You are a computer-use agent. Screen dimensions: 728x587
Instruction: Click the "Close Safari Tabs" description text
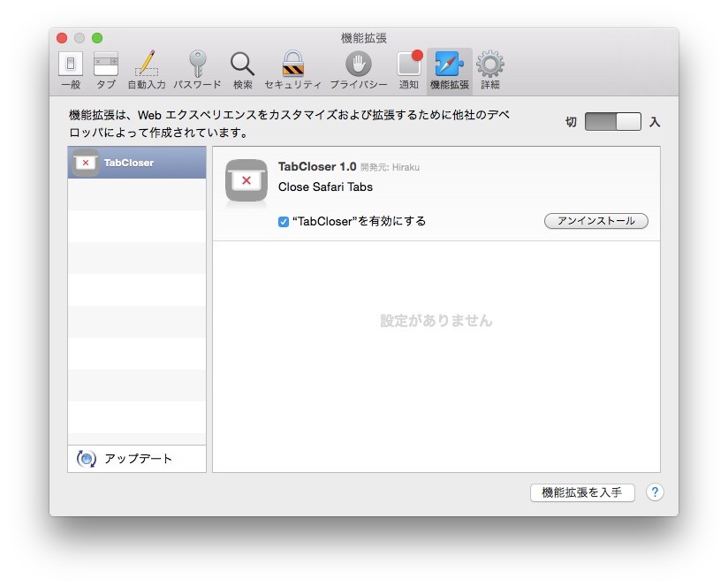click(x=325, y=187)
